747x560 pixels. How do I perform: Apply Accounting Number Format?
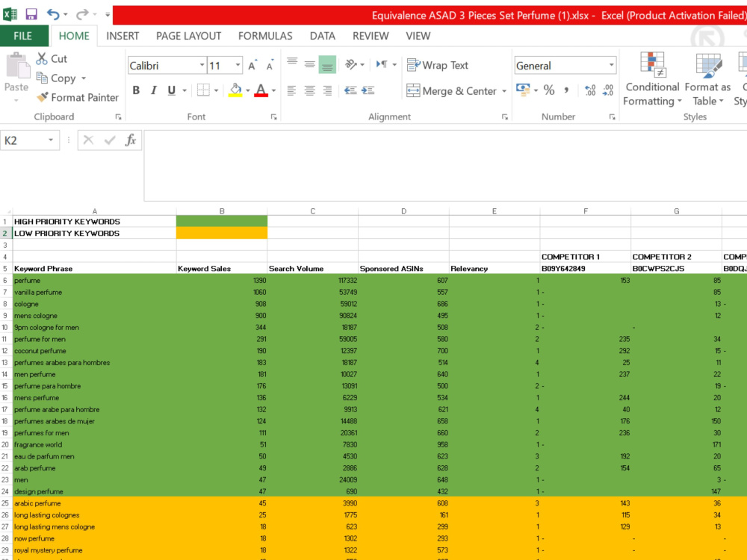click(523, 90)
